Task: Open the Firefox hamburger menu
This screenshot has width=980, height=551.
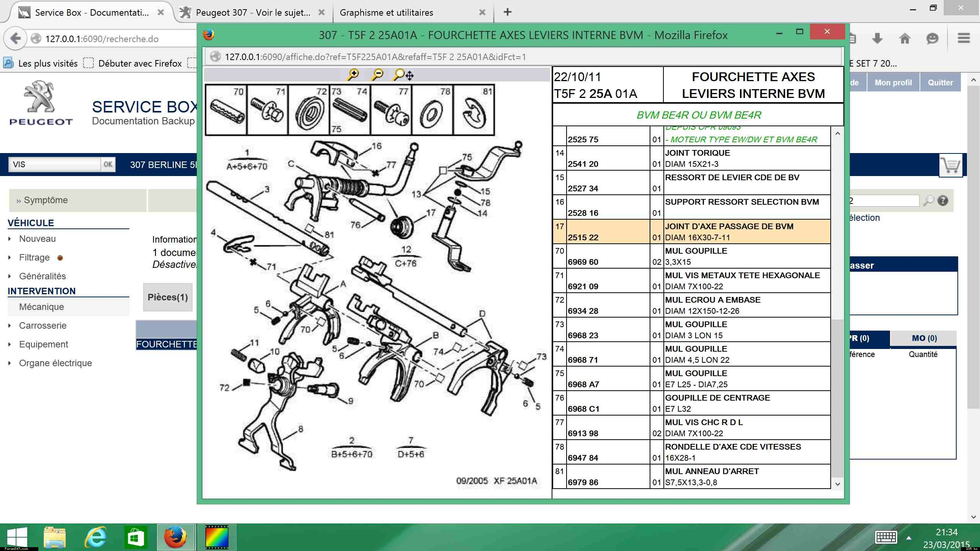Action: click(964, 38)
